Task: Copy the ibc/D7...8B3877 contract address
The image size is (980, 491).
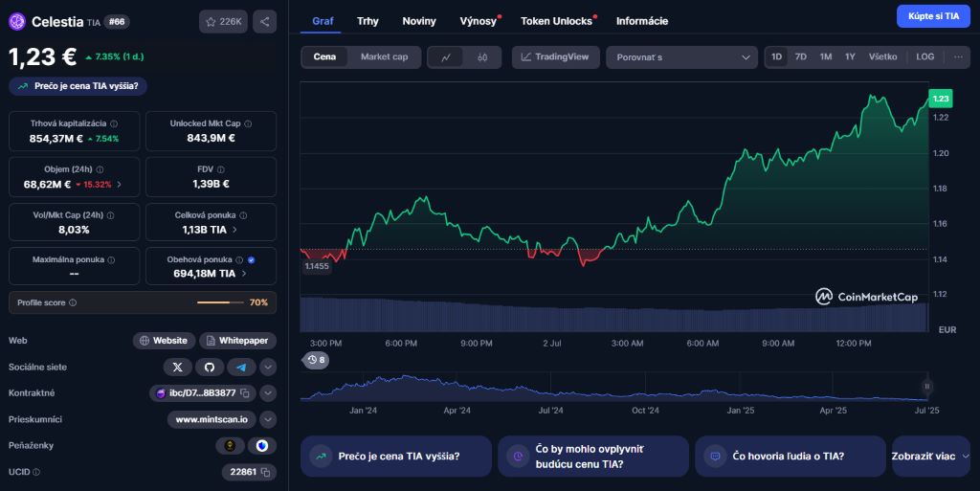Action: point(245,393)
